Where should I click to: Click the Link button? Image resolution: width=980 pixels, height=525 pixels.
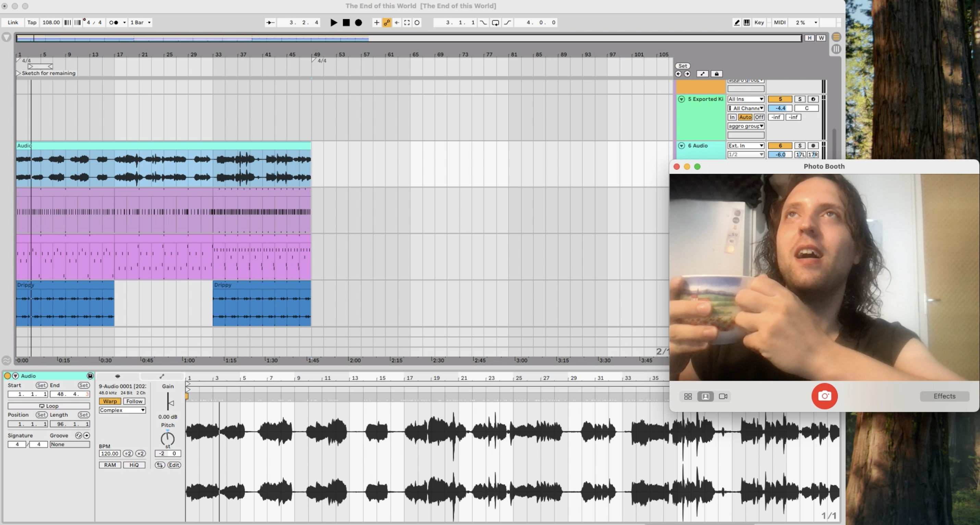13,22
